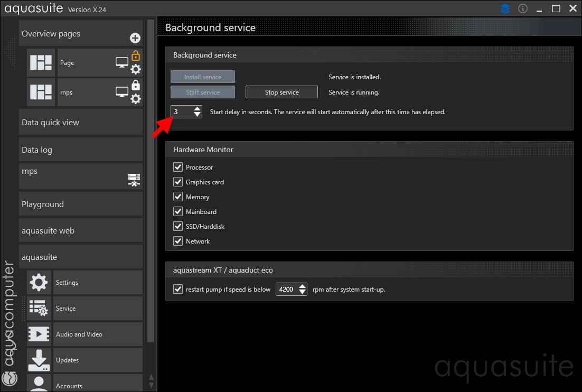Click the Stop service button

[281, 92]
